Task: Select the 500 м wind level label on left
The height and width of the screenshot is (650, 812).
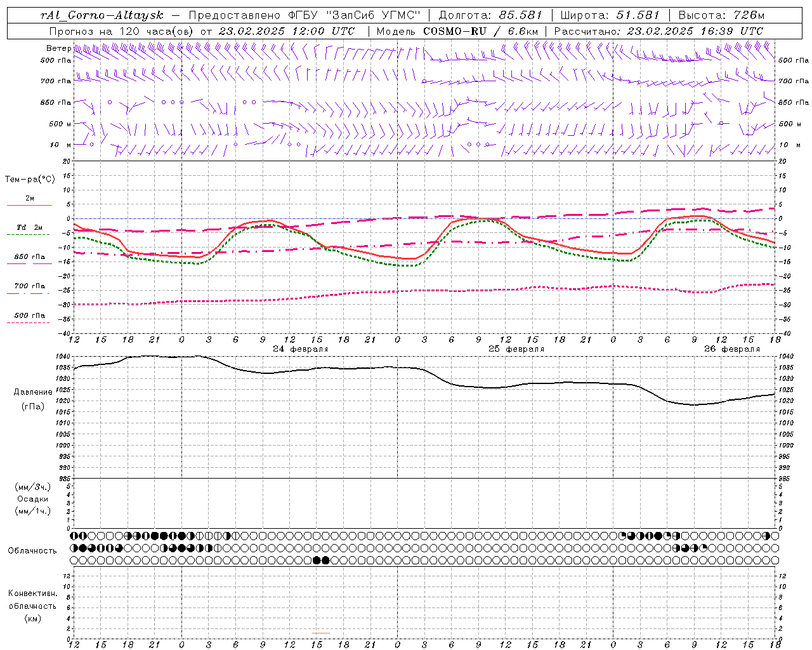Action: point(60,124)
